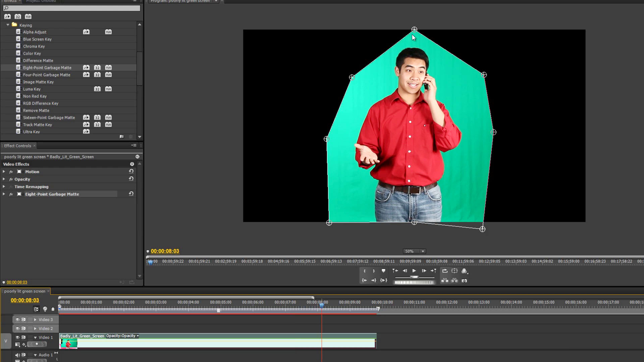
Task: Enable the Loop playback icon
Action: point(445,270)
